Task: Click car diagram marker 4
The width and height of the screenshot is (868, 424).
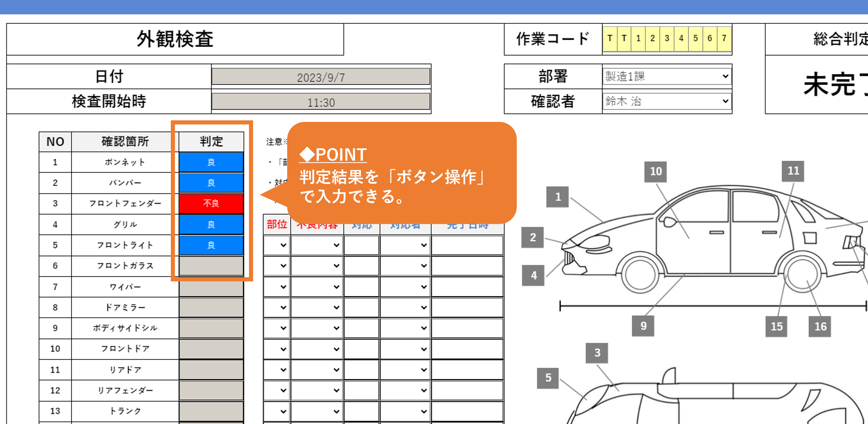Action: 533,275
